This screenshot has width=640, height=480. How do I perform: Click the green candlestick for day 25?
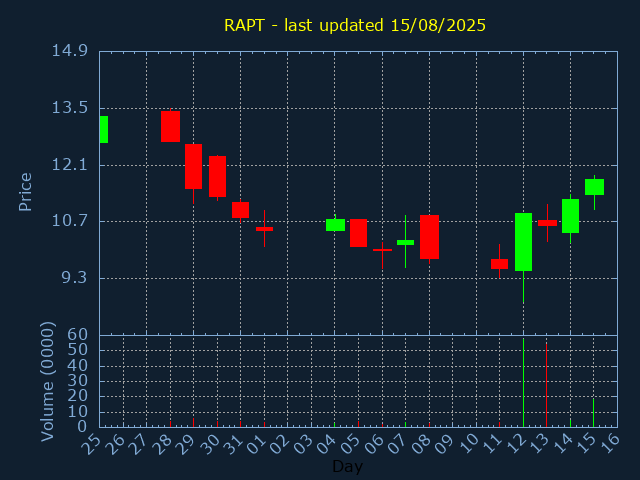104,129
